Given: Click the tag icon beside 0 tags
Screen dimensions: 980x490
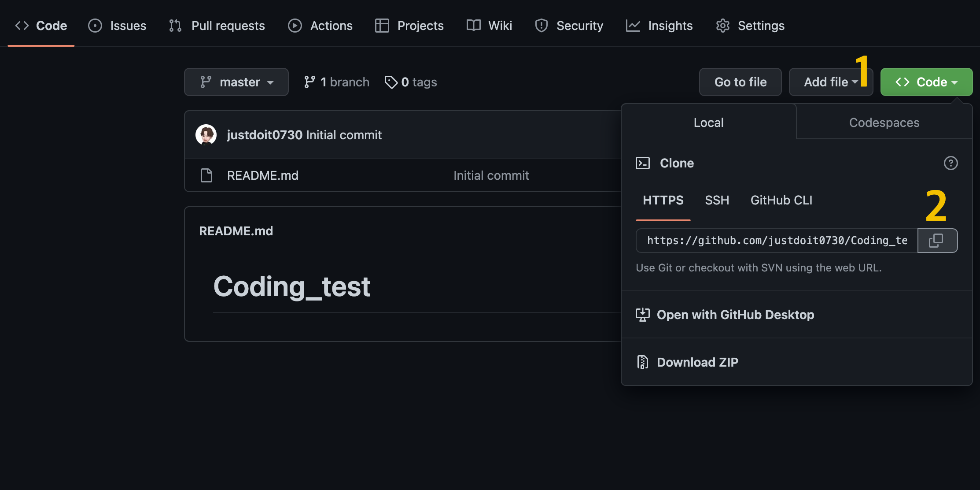Looking at the screenshot, I should coord(391,82).
